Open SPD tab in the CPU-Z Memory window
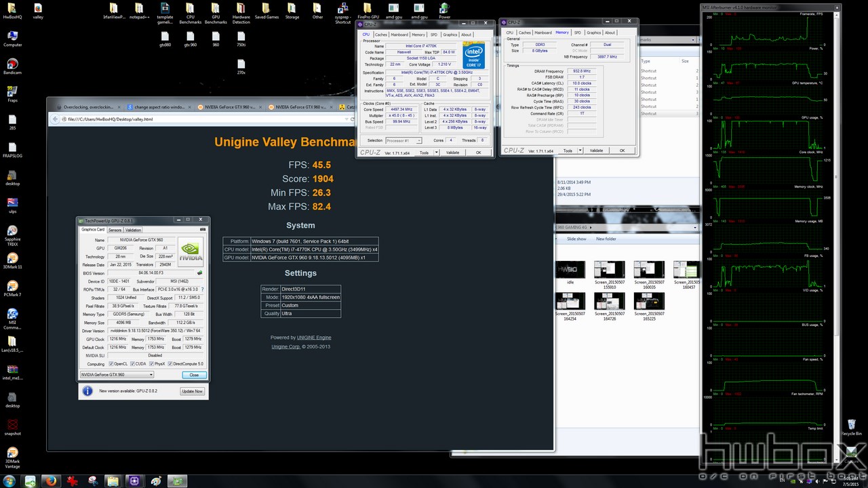Viewport: 868px width, 488px height. point(578,33)
